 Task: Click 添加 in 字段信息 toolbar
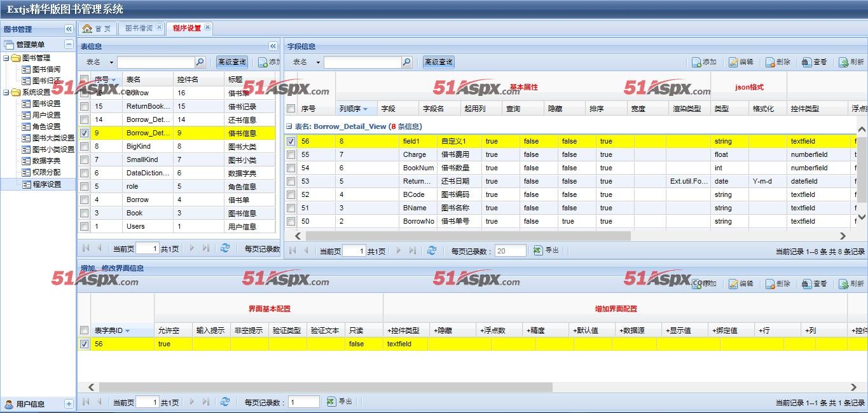[705, 62]
